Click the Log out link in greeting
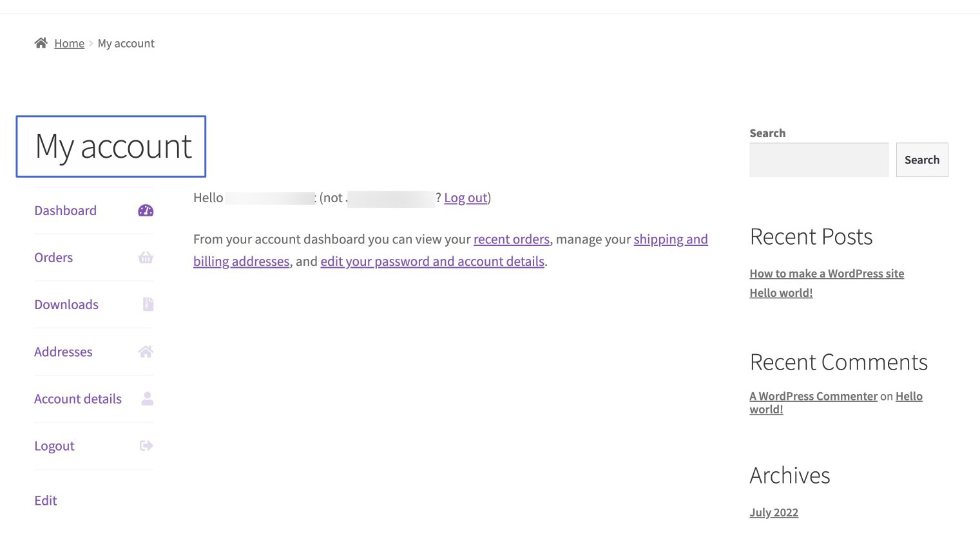980x537 pixels. [x=465, y=198]
